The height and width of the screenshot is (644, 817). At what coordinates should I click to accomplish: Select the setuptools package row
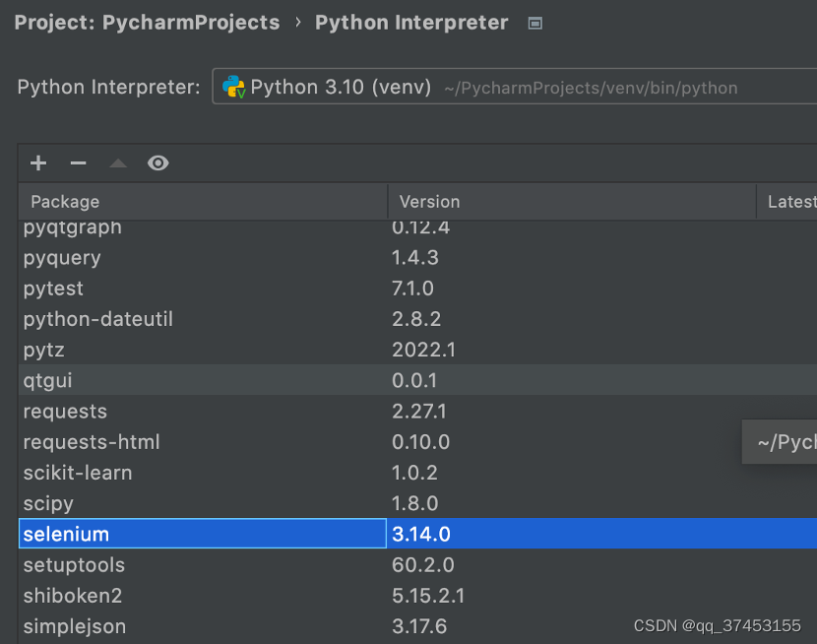[418, 565]
